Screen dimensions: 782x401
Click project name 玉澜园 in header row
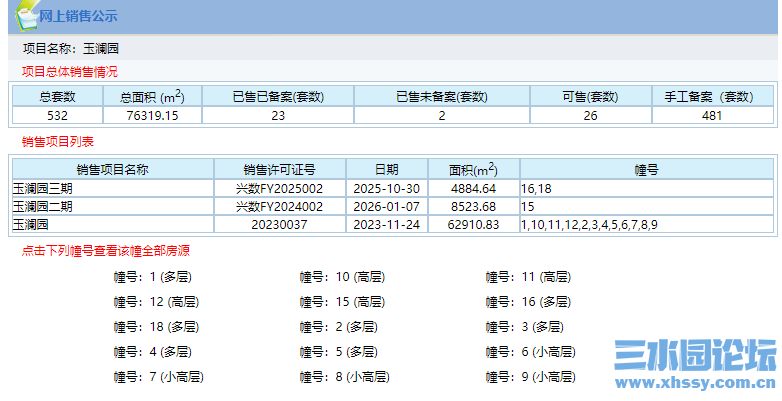coord(101,48)
